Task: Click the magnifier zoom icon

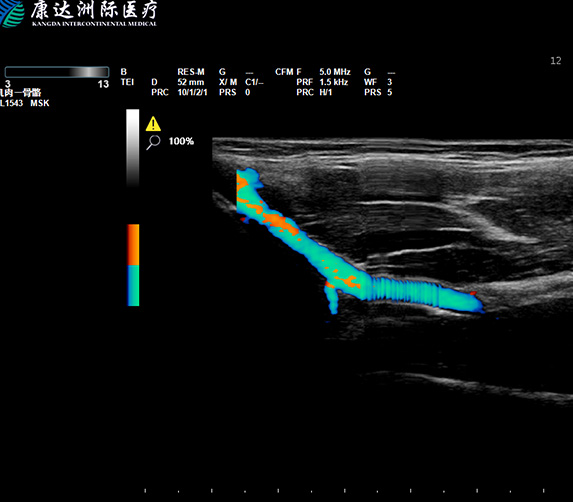Action: [153, 142]
